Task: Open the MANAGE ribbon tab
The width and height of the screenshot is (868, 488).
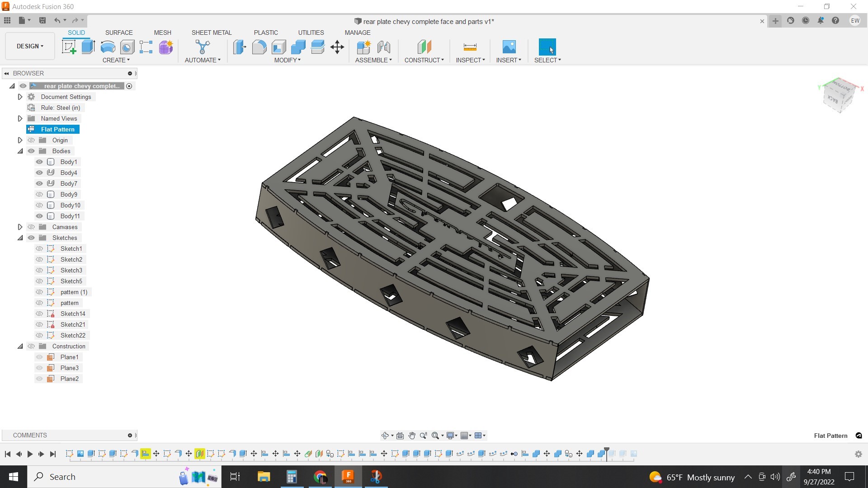Action: point(357,32)
